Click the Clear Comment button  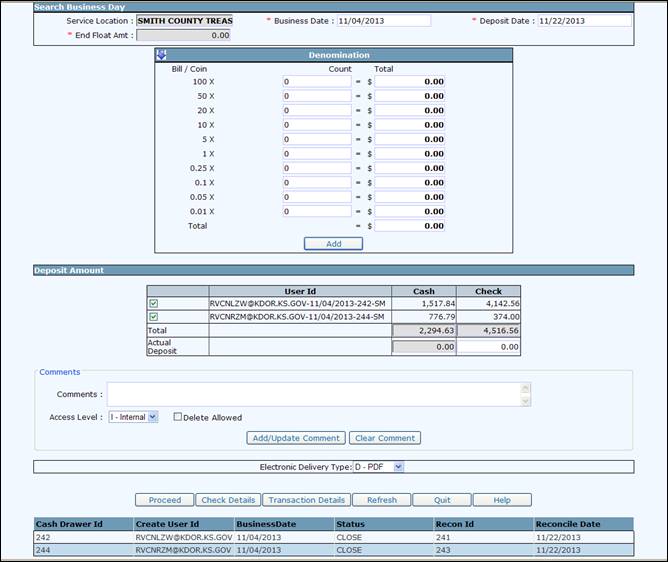[x=385, y=438]
